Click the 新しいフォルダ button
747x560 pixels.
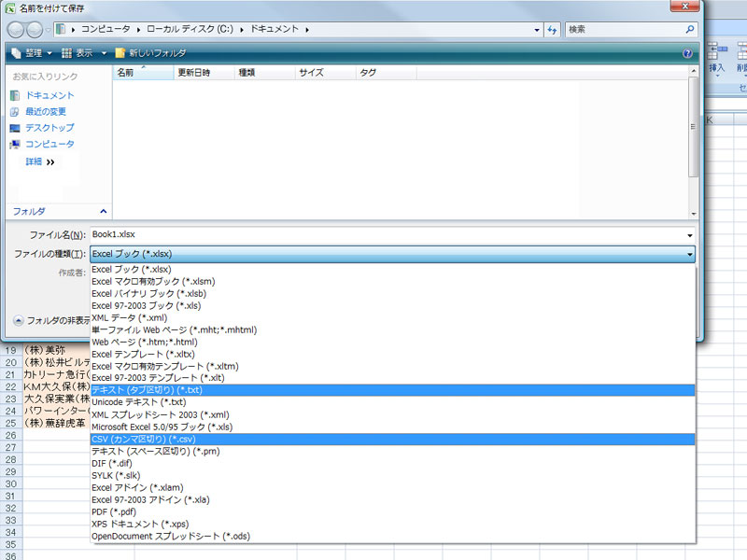click(150, 53)
